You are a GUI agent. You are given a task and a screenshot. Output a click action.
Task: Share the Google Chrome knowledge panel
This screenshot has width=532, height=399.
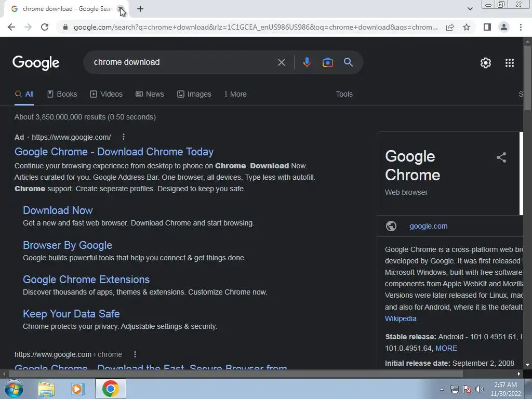pos(501,157)
